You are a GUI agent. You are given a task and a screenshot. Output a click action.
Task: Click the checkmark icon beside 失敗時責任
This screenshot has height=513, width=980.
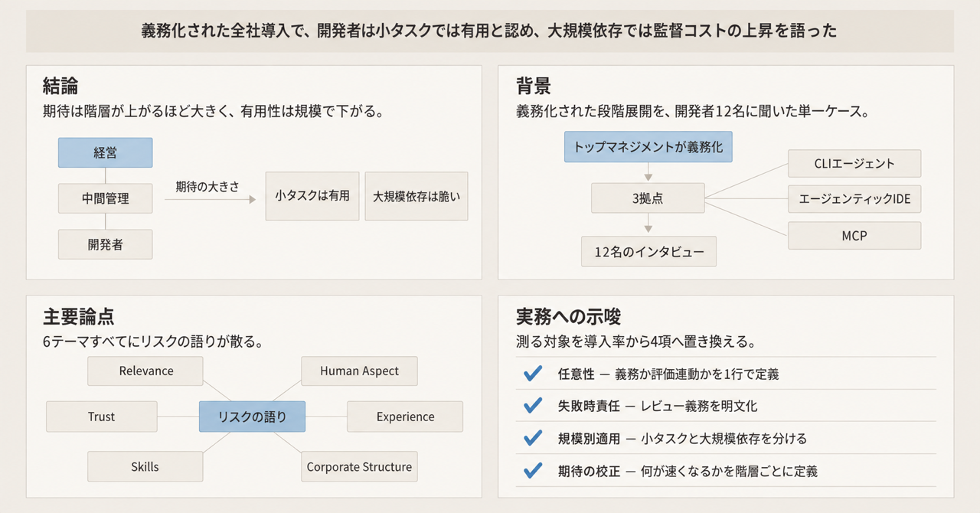(x=532, y=406)
